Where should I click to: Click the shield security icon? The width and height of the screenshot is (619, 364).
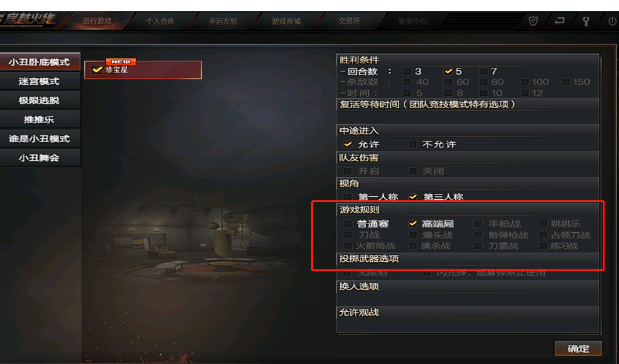tap(533, 21)
